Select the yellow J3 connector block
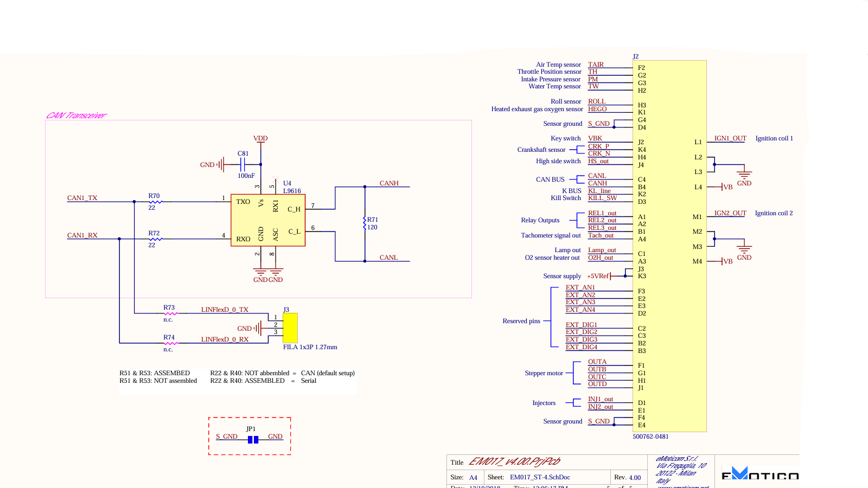This screenshot has height=488, width=868. pyautogui.click(x=290, y=328)
